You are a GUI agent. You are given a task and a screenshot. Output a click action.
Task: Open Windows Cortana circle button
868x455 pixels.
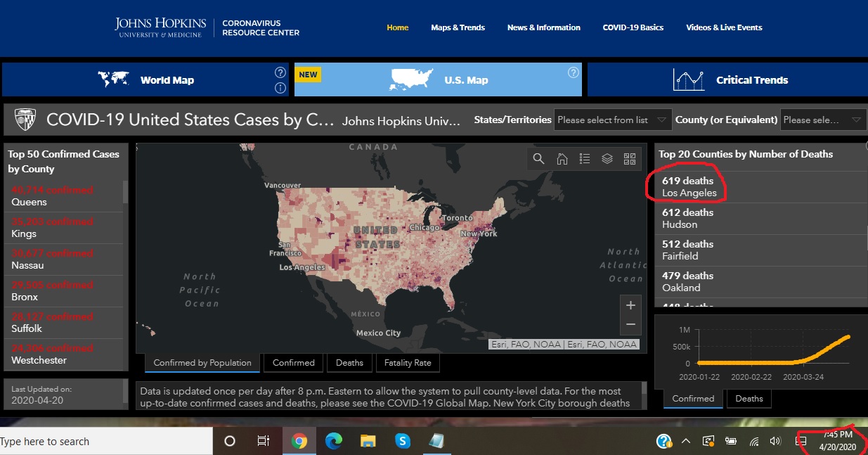[229, 441]
